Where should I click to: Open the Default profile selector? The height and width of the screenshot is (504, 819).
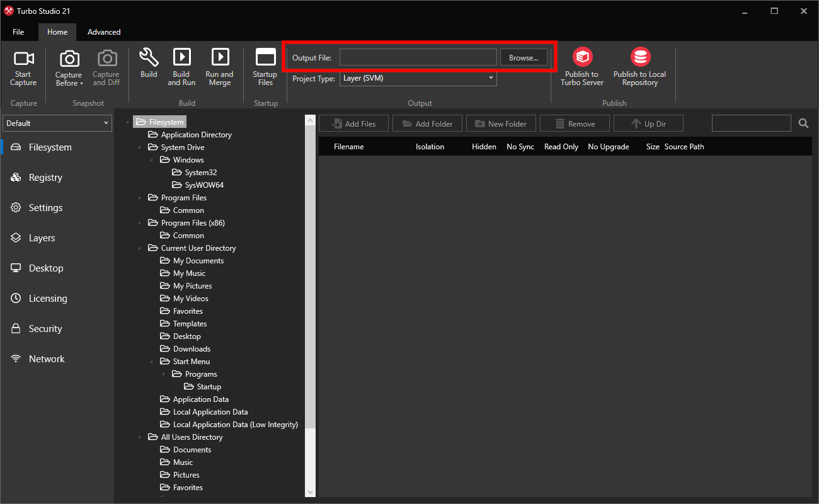coord(57,123)
